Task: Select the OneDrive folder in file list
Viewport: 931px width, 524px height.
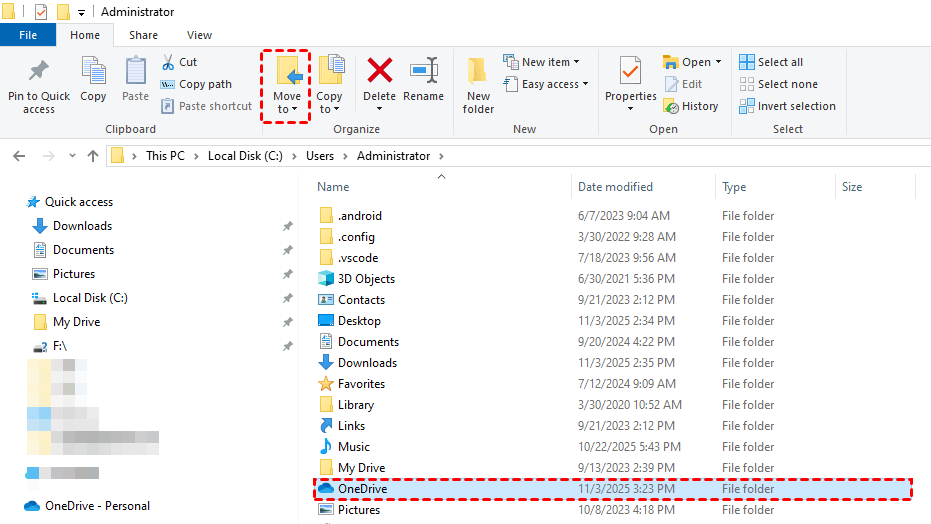Action: (361, 489)
